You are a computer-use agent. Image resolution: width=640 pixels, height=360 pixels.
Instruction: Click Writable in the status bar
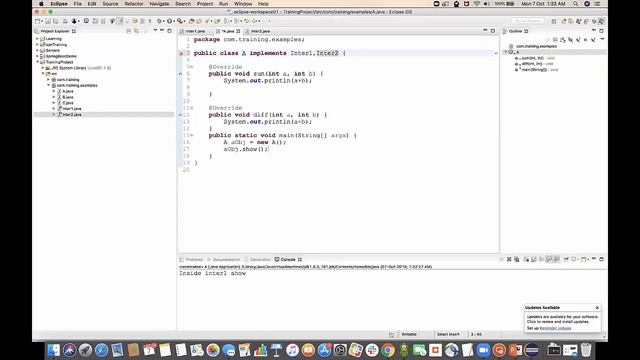(409, 334)
